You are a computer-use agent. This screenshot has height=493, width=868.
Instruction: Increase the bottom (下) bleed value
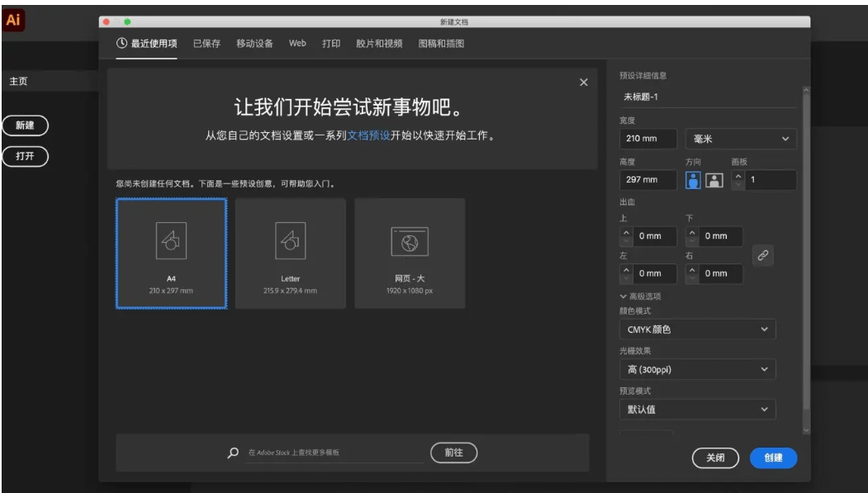pos(692,232)
